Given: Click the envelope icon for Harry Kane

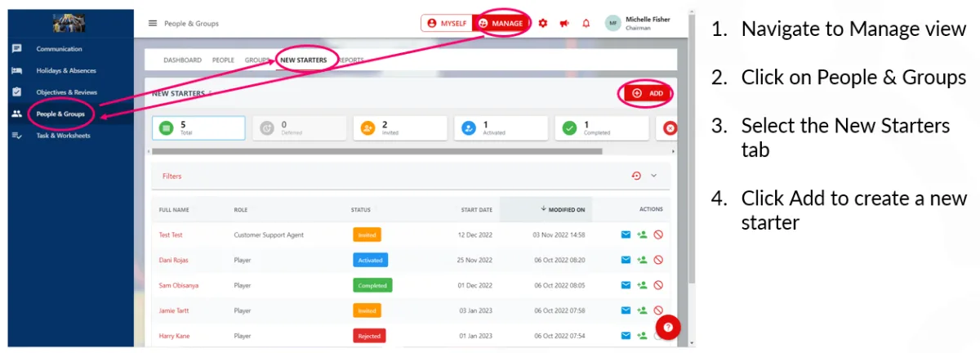Looking at the screenshot, I should click(x=626, y=335).
